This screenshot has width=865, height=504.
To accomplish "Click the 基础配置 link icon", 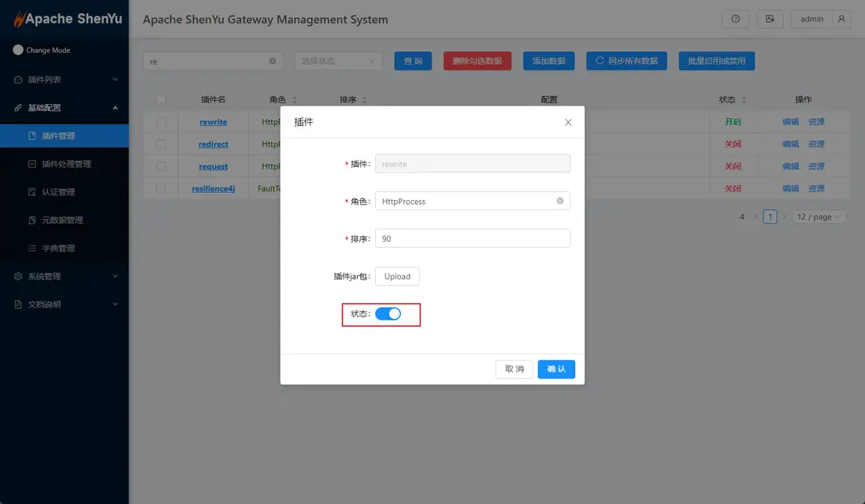I will (x=17, y=108).
